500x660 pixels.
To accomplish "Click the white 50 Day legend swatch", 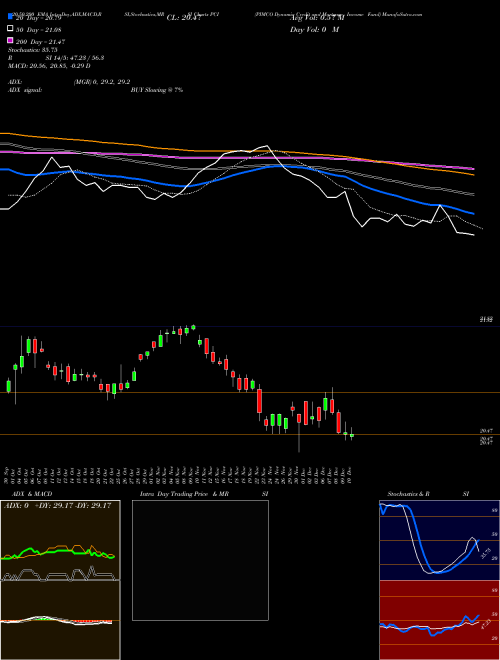I will pyautogui.click(x=10, y=29).
